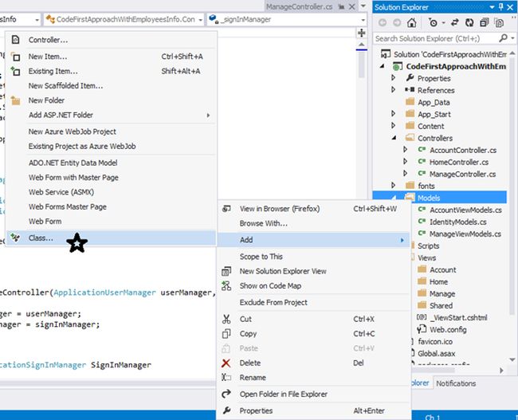Click the New Folder icon in Add submenu
The width and height of the screenshot is (518, 420).
click(x=15, y=100)
